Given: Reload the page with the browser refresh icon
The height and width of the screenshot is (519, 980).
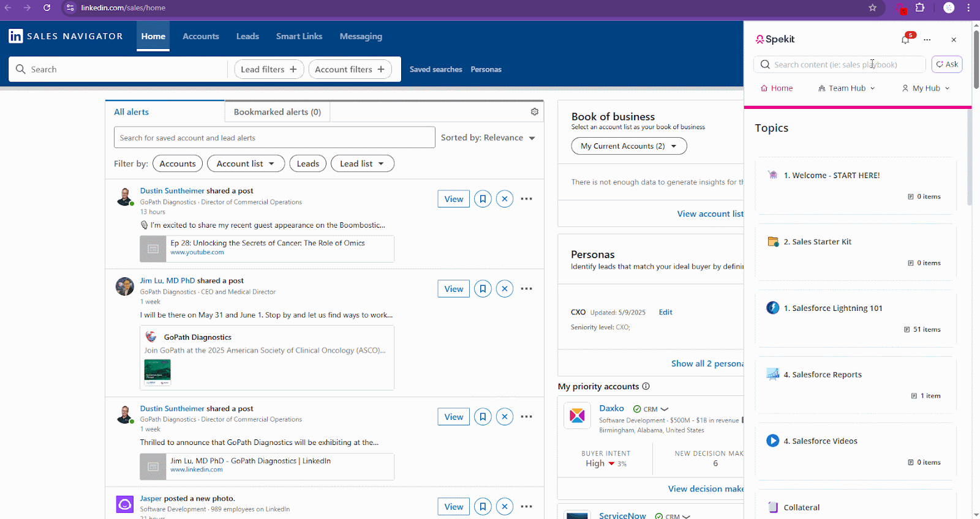Looking at the screenshot, I should coord(47,8).
